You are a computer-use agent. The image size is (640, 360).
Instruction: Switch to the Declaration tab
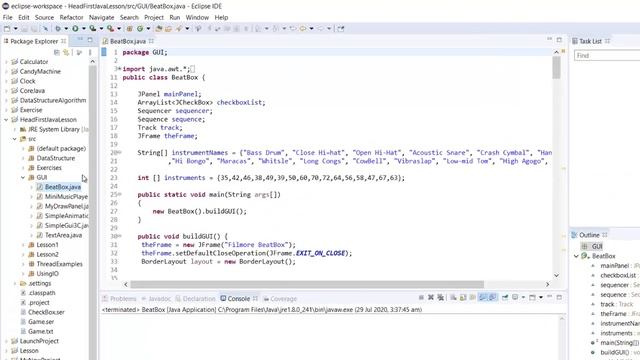point(195,299)
